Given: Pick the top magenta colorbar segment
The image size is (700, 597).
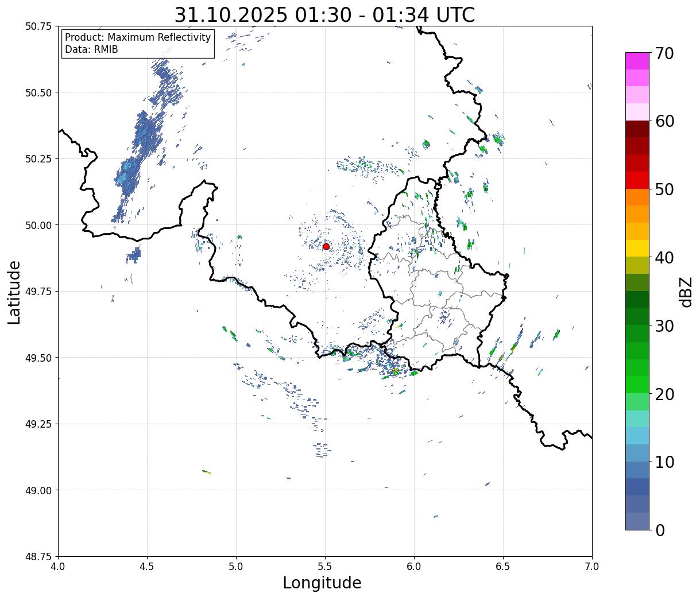Looking at the screenshot, I should tap(637, 61).
